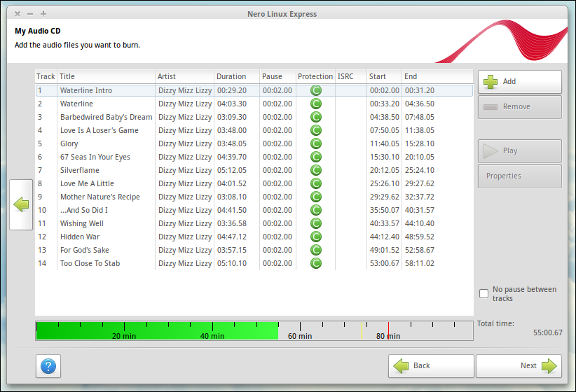
Task: Select the 'Glory' track title
Action: coord(69,144)
